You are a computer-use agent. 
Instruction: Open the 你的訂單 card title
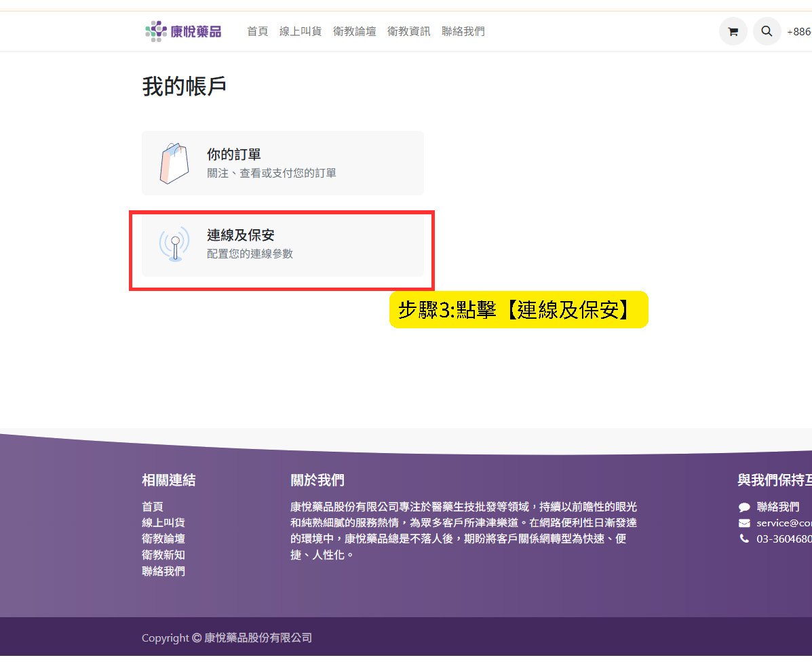pos(233,155)
